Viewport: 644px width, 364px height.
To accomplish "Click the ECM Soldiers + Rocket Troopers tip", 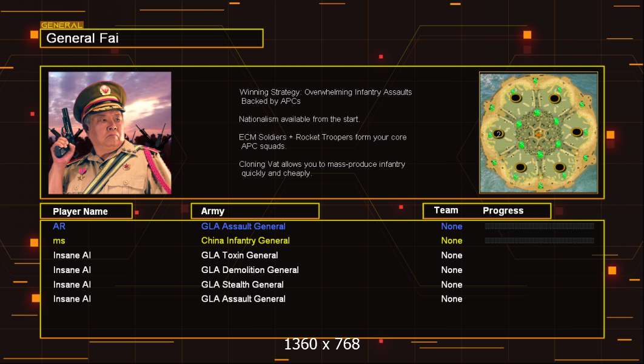I will pyautogui.click(x=323, y=141).
